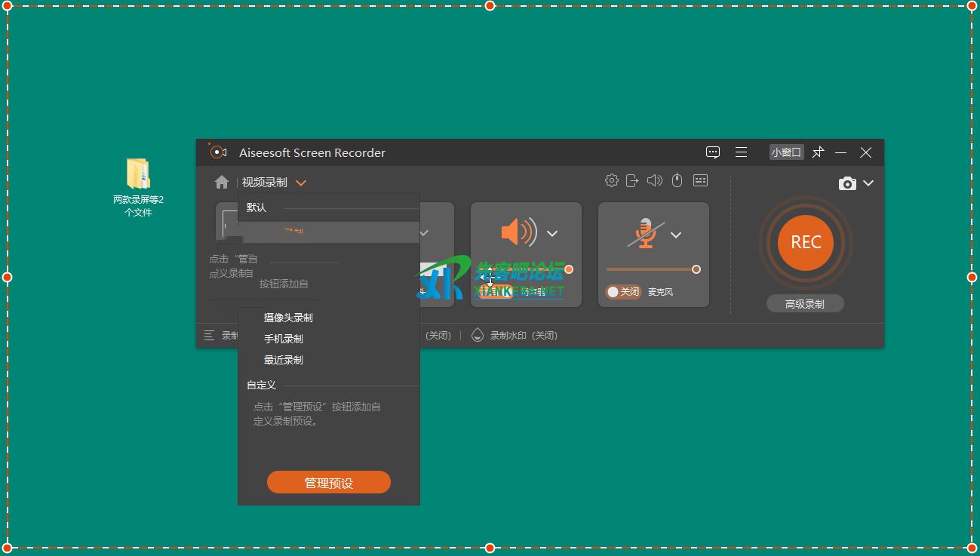Expand the system sound dropdown arrow
The image size is (980, 556).
click(552, 234)
